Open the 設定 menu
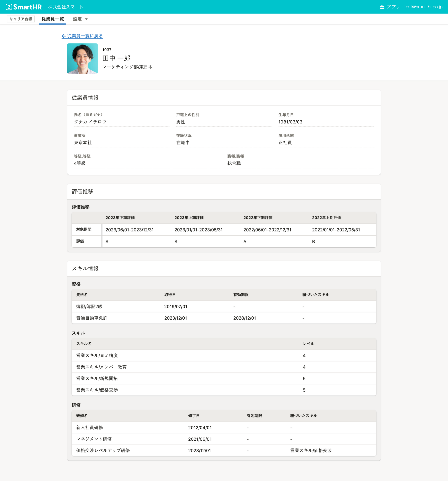448x481 pixels. [77, 19]
